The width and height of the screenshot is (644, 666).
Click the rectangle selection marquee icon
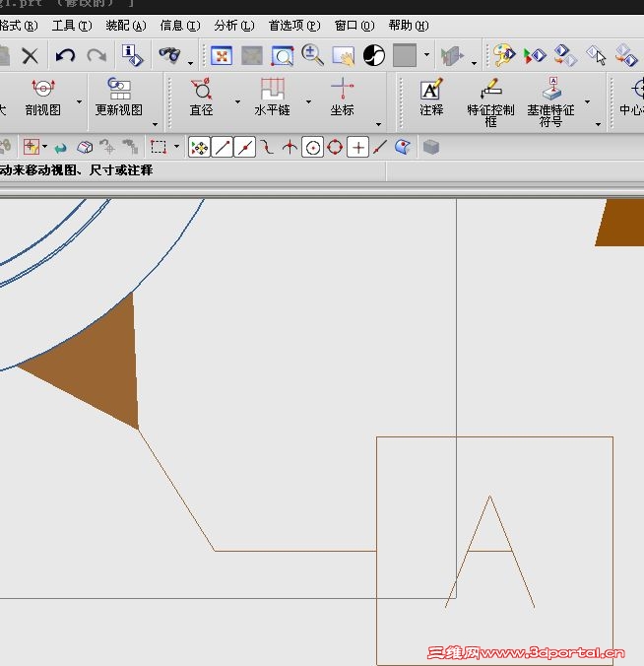pyautogui.click(x=159, y=148)
